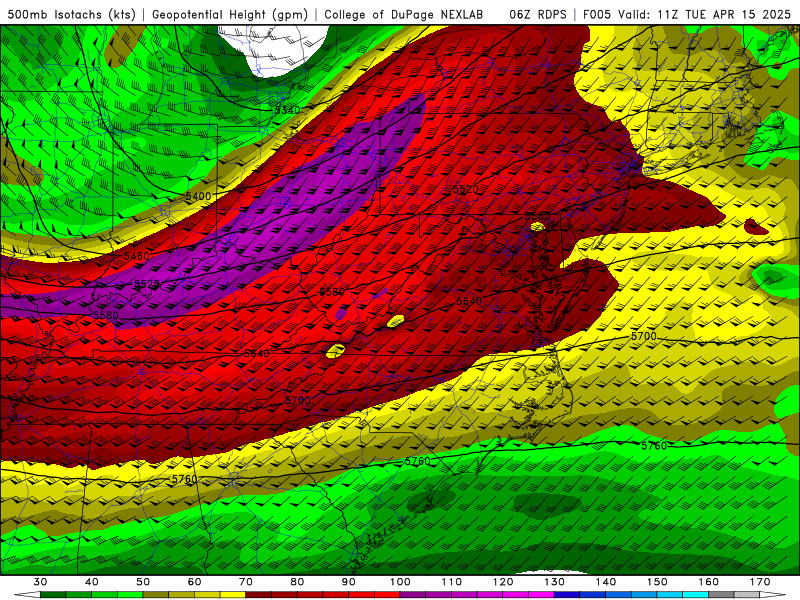Select the 70 knot color bar label
This screenshot has width=800, height=600.
coord(246,582)
